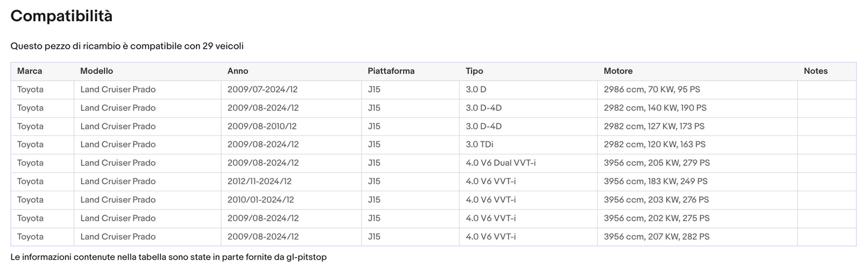Image resolution: width=868 pixels, height=267 pixels.
Task: Click the gl-pitstop information footer text
Action: click(x=168, y=257)
